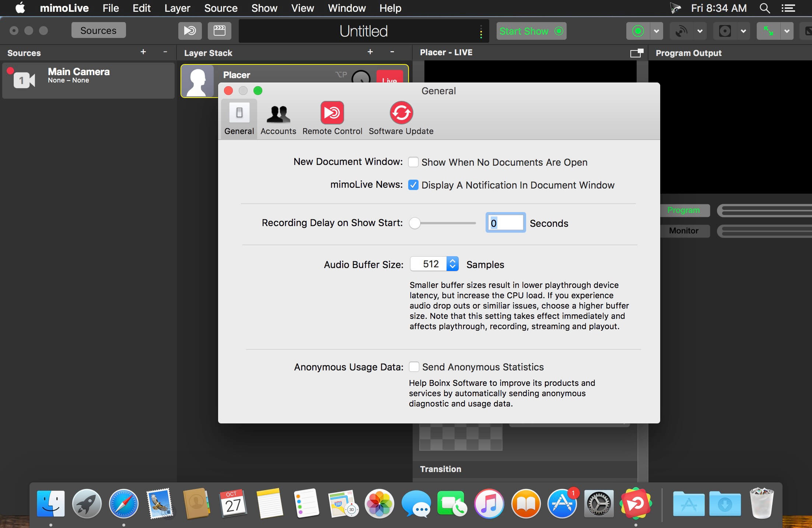
Task: Open the File menu
Action: click(x=111, y=8)
